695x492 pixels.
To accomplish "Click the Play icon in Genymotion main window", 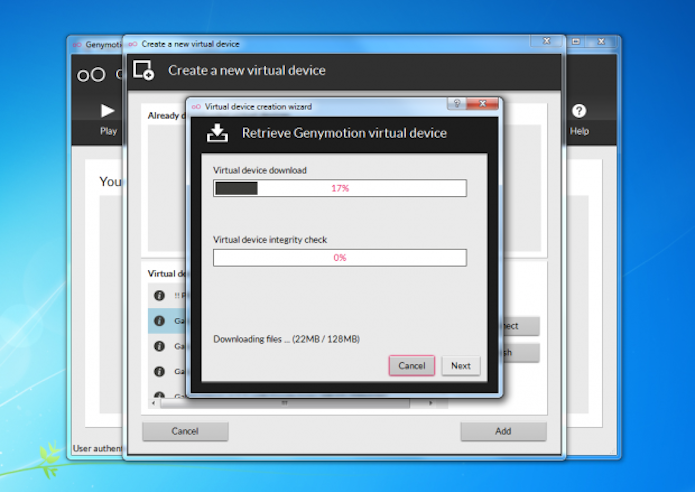I will click(107, 111).
